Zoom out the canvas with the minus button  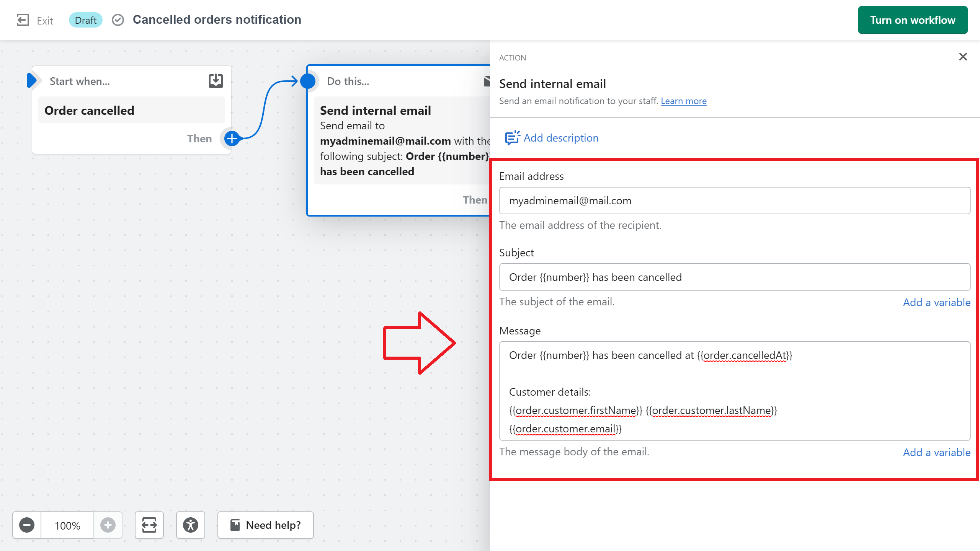click(27, 525)
